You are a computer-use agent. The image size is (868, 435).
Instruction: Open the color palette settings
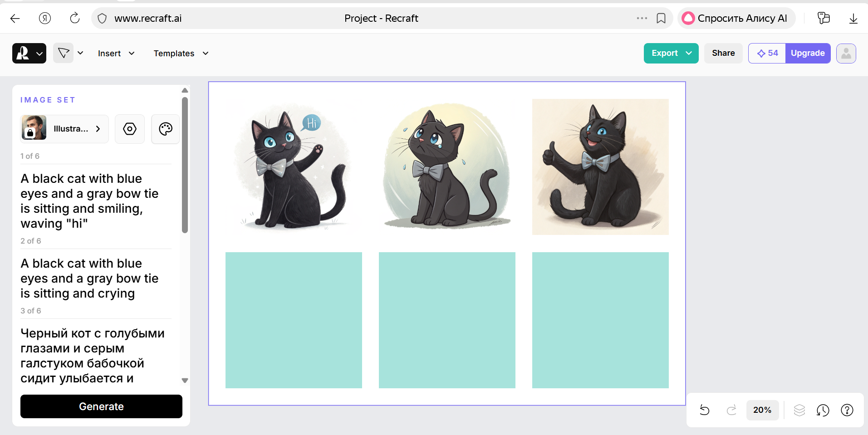166,129
